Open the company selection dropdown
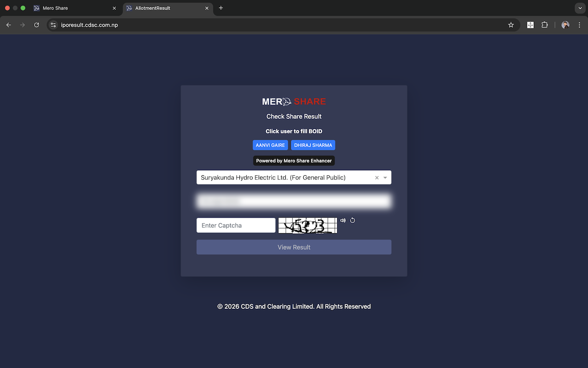The image size is (588, 368). pyautogui.click(x=294, y=178)
